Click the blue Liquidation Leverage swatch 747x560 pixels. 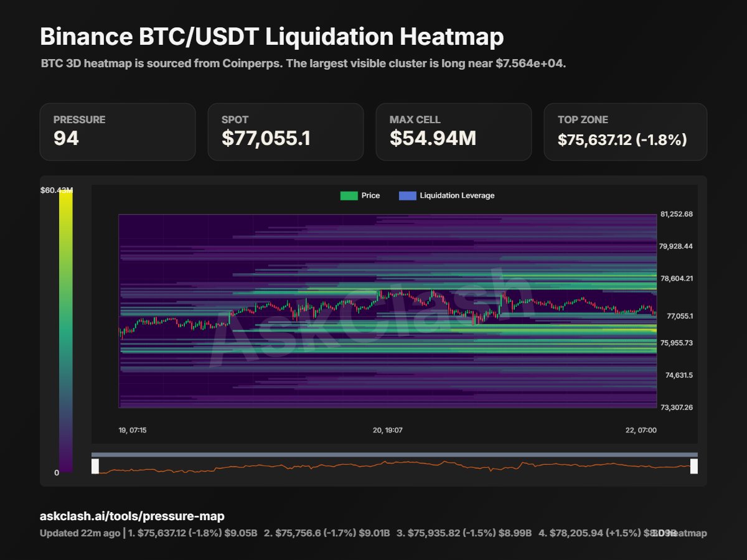[x=407, y=195]
